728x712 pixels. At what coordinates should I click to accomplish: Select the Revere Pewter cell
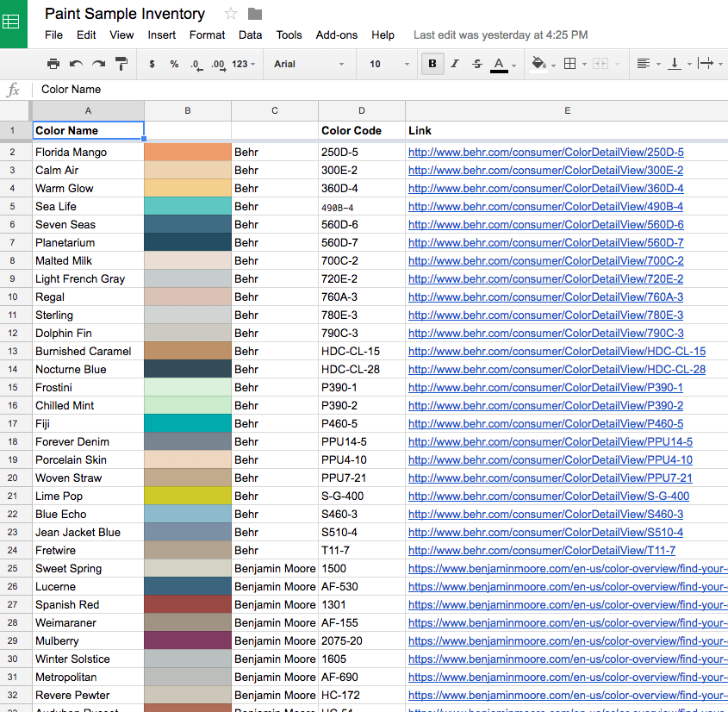(x=88, y=696)
